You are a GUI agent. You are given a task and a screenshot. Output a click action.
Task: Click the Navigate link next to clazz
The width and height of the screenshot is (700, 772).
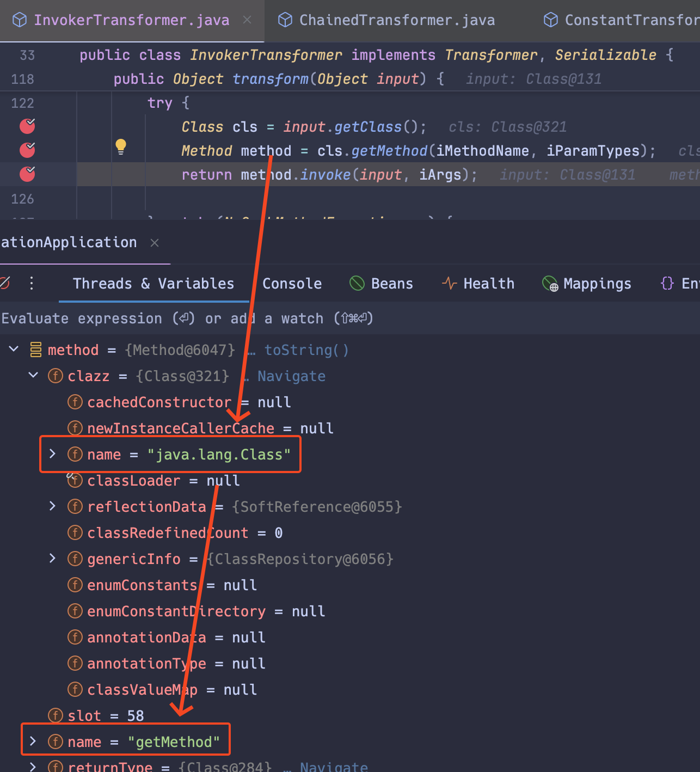point(291,376)
